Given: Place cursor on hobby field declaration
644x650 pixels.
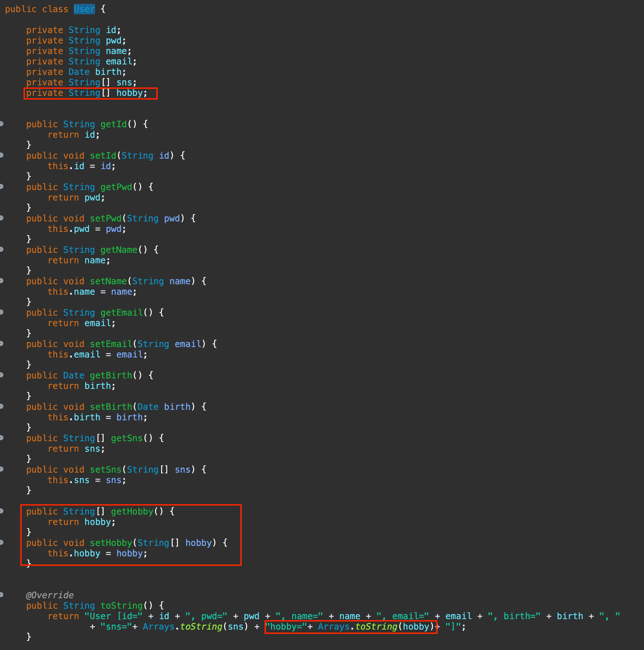Looking at the screenshot, I should point(129,93).
